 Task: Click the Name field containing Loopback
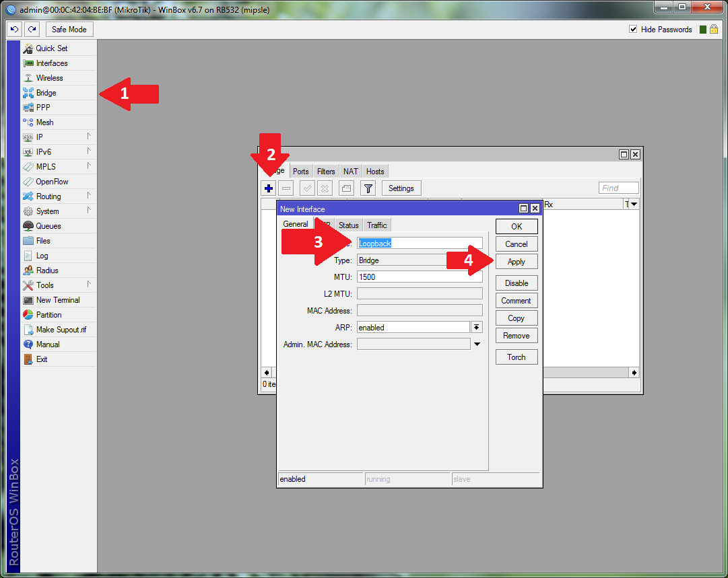coord(420,243)
